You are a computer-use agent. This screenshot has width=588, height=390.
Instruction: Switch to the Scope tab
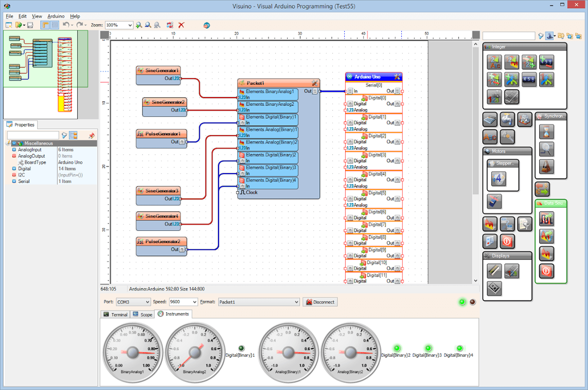click(x=142, y=314)
